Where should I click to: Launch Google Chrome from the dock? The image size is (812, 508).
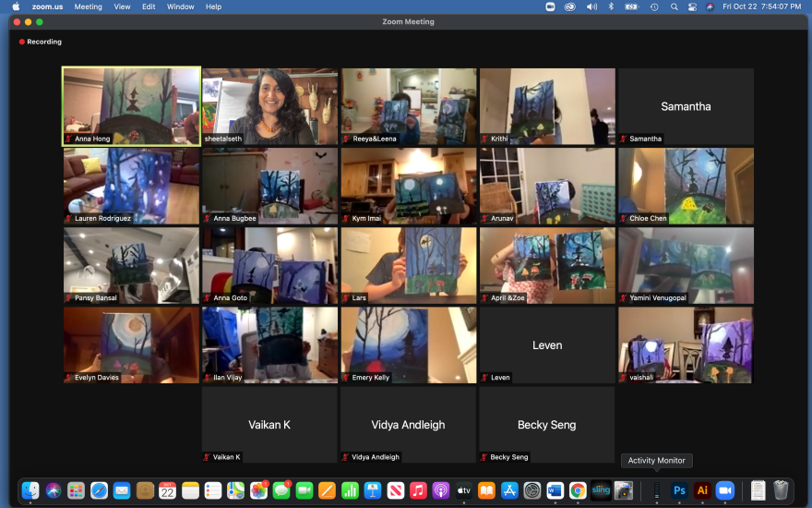[578, 490]
